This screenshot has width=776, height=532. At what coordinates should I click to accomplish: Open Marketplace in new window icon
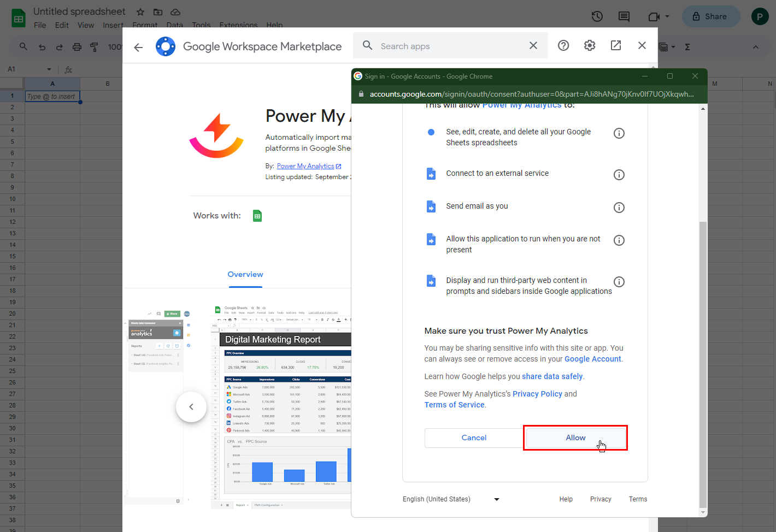pos(616,46)
